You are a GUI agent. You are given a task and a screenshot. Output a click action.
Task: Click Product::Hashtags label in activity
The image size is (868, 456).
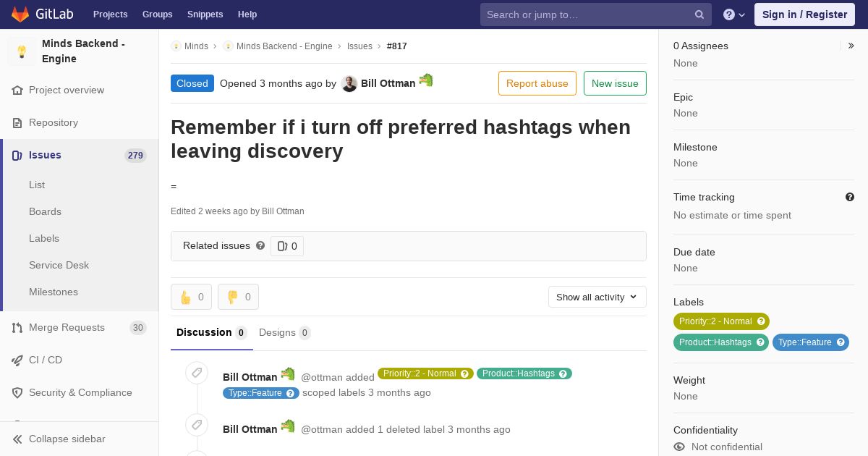[x=519, y=374]
